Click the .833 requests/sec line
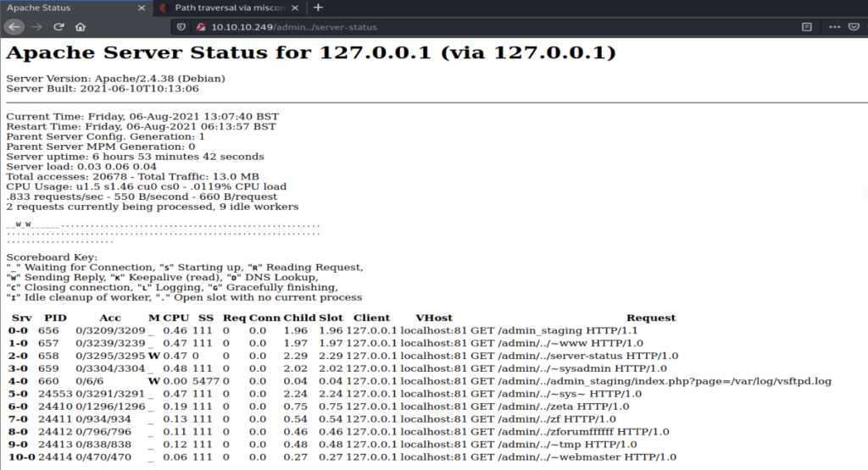This screenshot has width=868, height=470. 142,196
